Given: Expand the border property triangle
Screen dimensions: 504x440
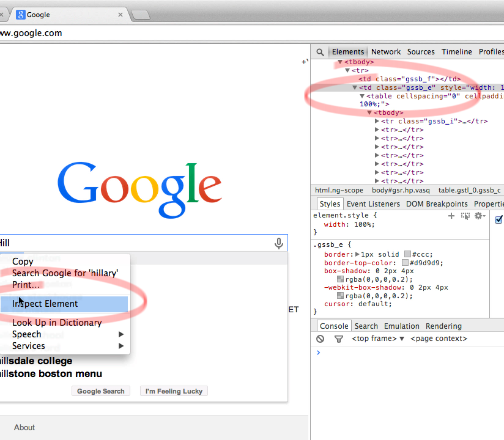Looking at the screenshot, I should 357,254.
